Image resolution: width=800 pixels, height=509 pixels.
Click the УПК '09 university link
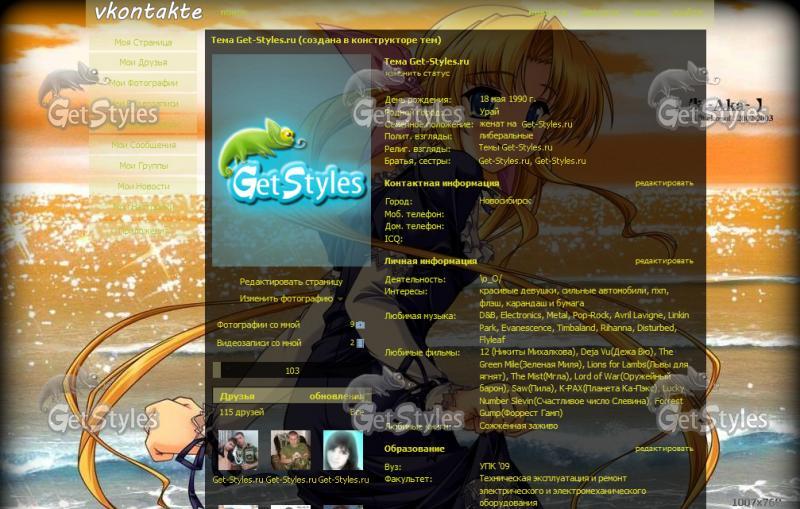point(494,466)
